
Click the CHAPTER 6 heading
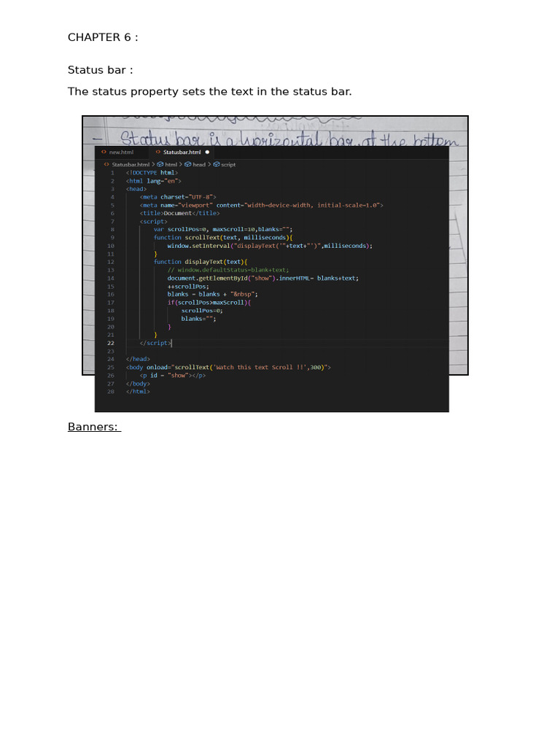(x=103, y=37)
